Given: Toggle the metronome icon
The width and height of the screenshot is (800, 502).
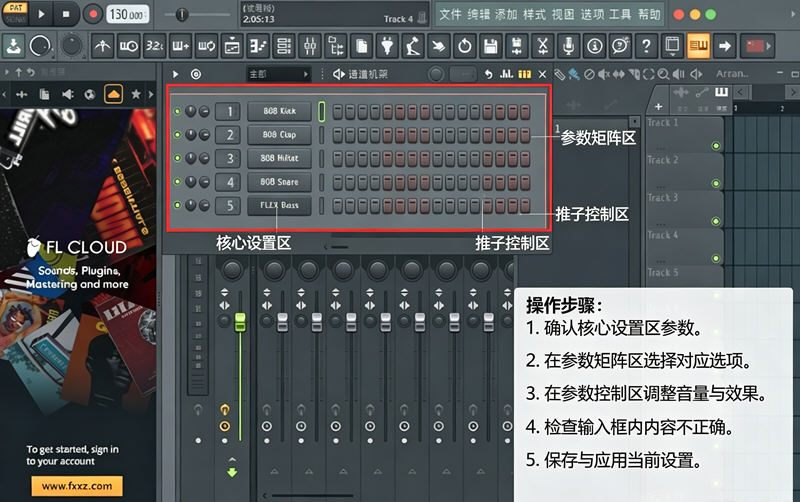Looking at the screenshot, I should point(102,46).
